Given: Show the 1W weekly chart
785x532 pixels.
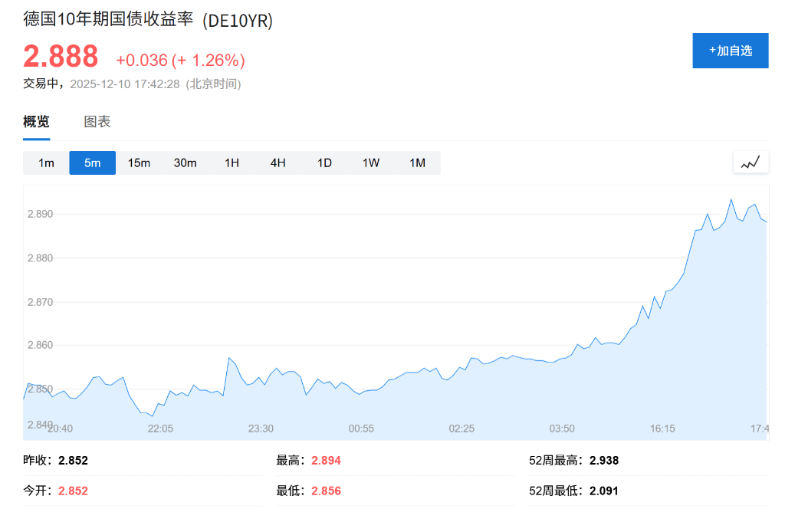Looking at the screenshot, I should pyautogui.click(x=370, y=163).
